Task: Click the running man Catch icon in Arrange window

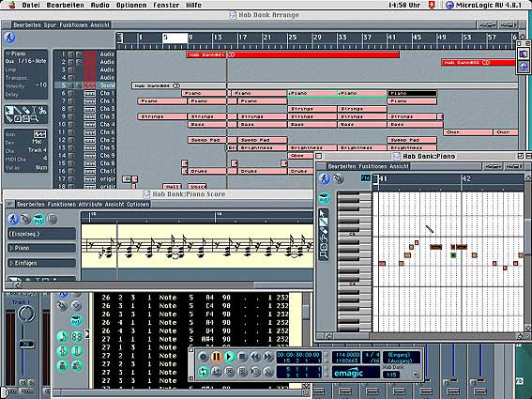Action: click(9, 38)
